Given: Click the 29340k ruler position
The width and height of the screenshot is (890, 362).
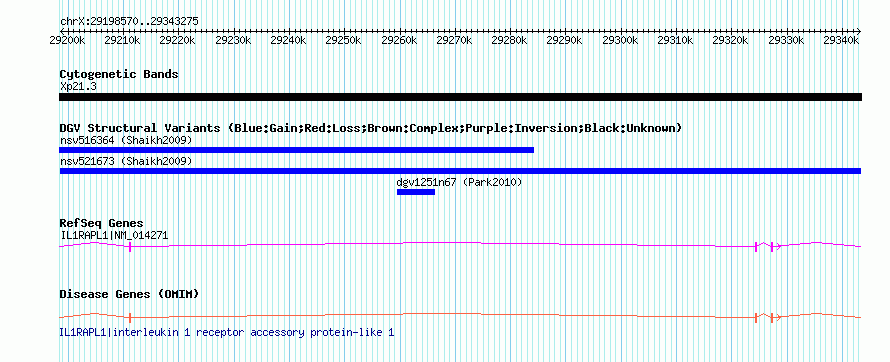Looking at the screenshot, I should point(841,40).
